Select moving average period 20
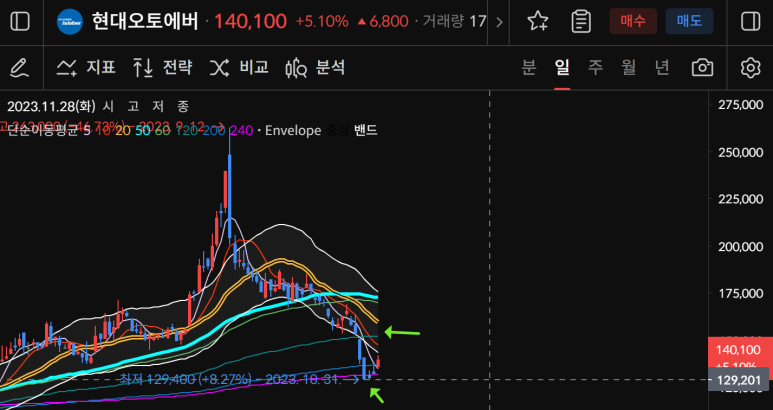The width and height of the screenshot is (773, 410). point(123,131)
